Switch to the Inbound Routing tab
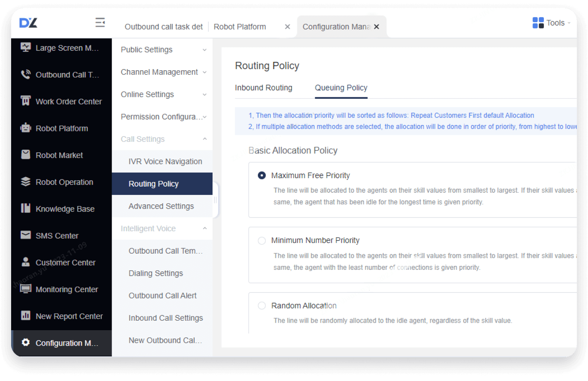The width and height of the screenshot is (588, 381). point(263,88)
